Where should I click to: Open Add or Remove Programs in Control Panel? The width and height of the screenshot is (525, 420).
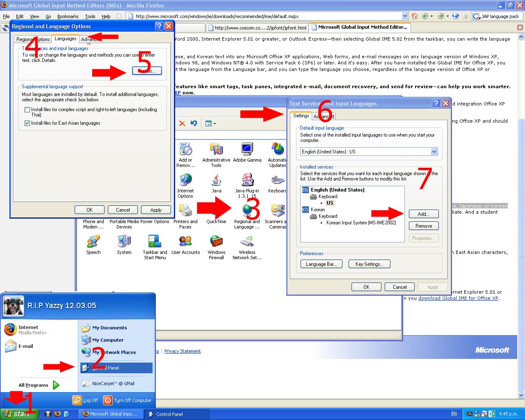(185, 155)
